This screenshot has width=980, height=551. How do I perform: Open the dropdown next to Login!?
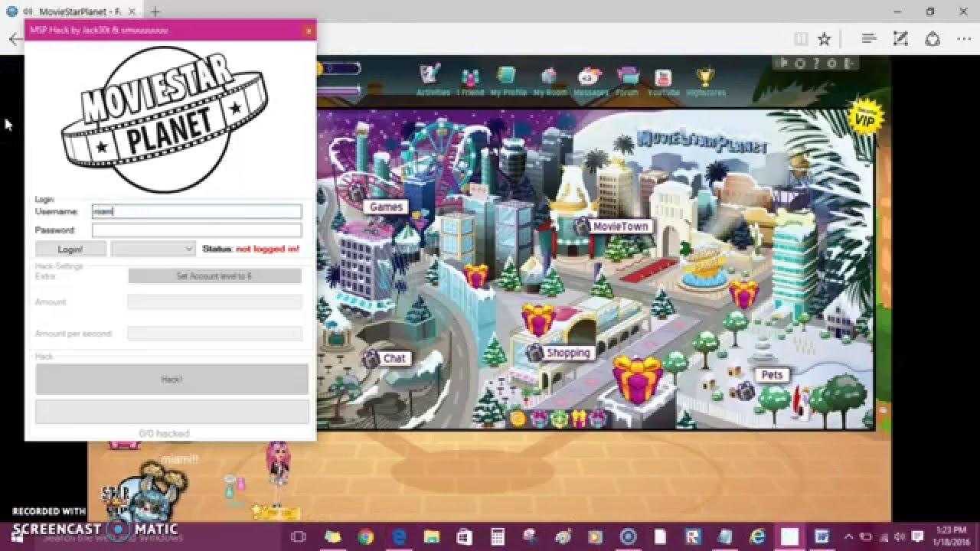click(x=153, y=249)
